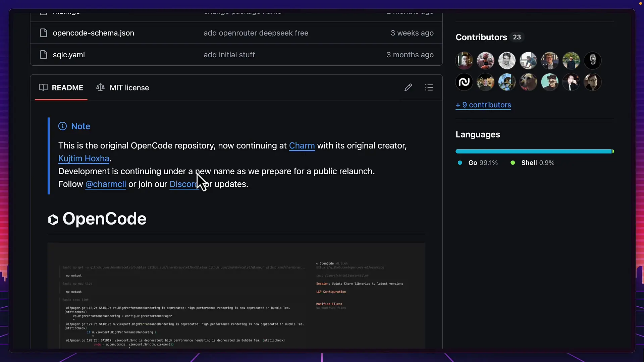
Task: Click the '3 months ago' timestamp
Action: point(410,55)
